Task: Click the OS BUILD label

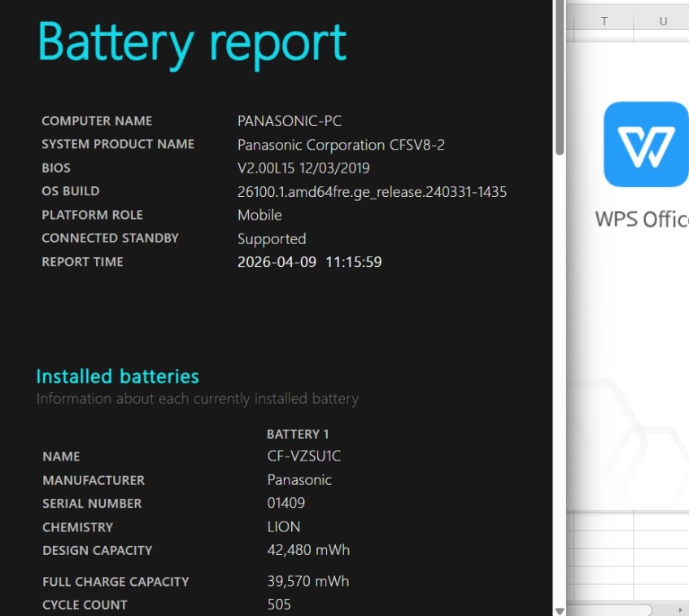Action: pos(70,191)
